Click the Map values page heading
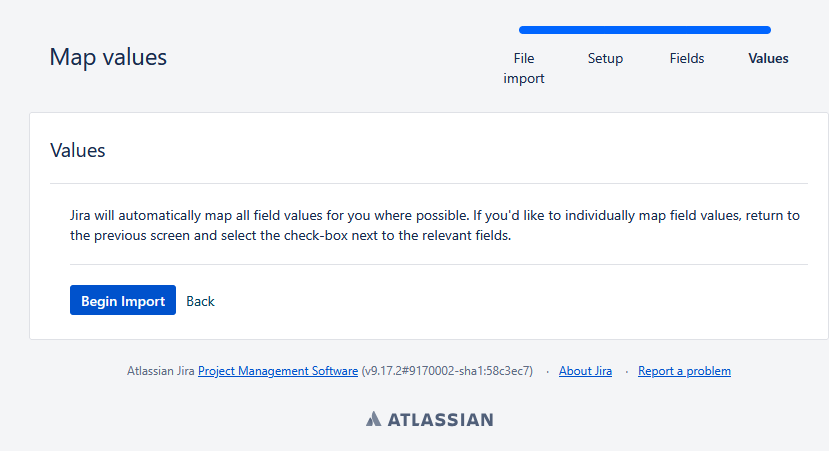This screenshot has width=829, height=451. click(x=108, y=57)
